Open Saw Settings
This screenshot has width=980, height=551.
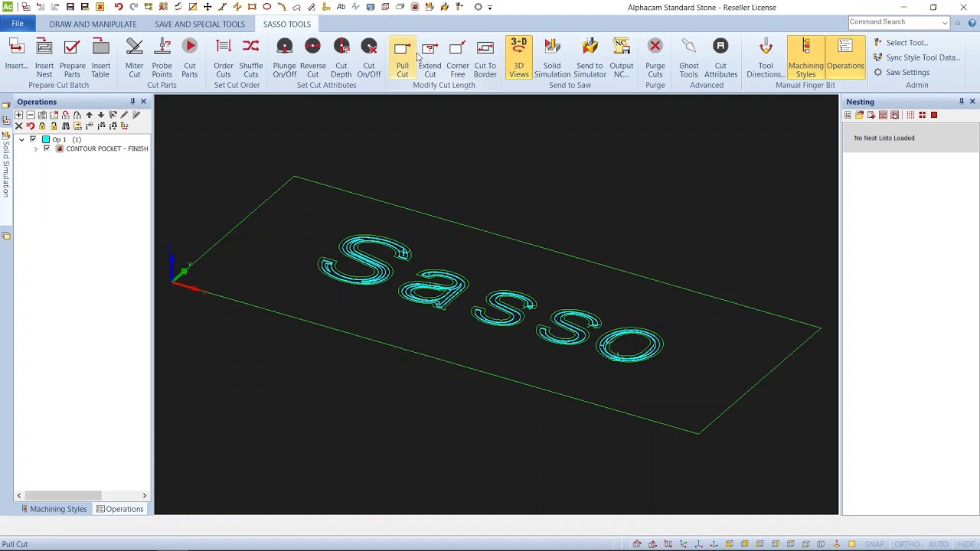[x=902, y=73]
